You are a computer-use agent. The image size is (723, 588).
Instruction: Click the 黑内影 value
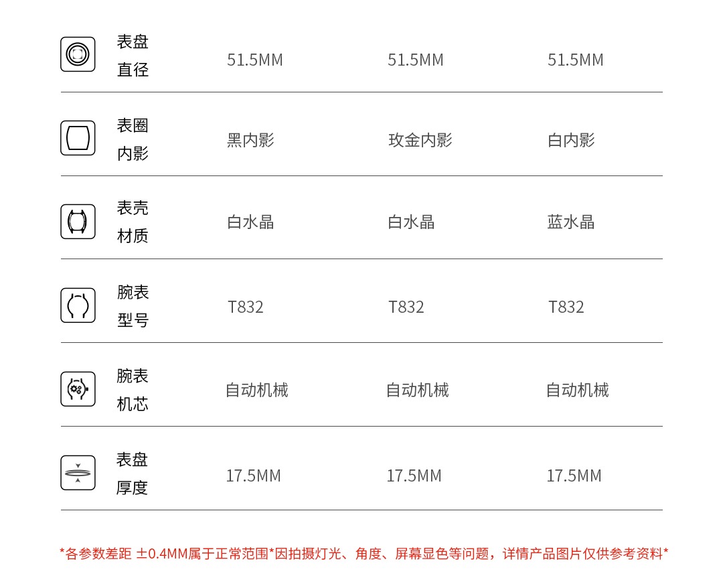click(x=250, y=140)
